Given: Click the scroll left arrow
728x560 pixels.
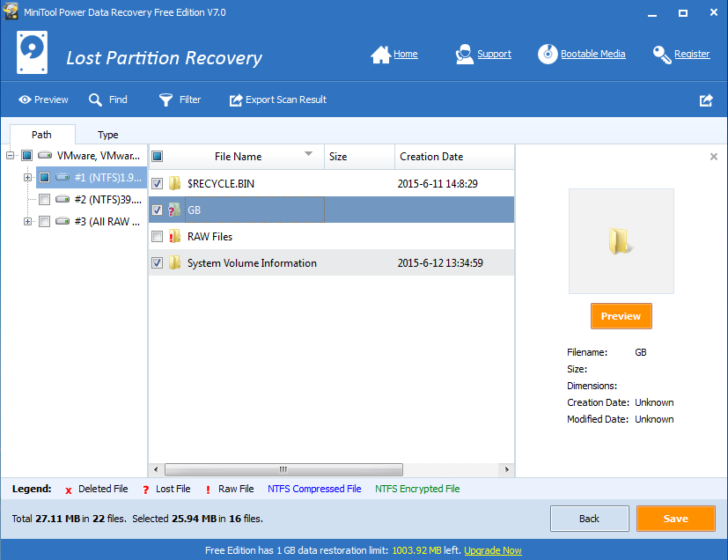Looking at the screenshot, I should pos(156,469).
